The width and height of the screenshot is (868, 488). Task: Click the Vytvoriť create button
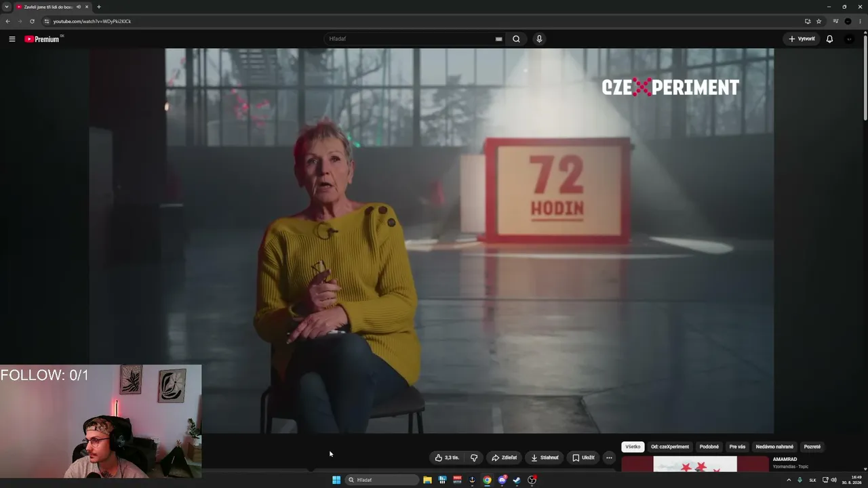click(802, 39)
